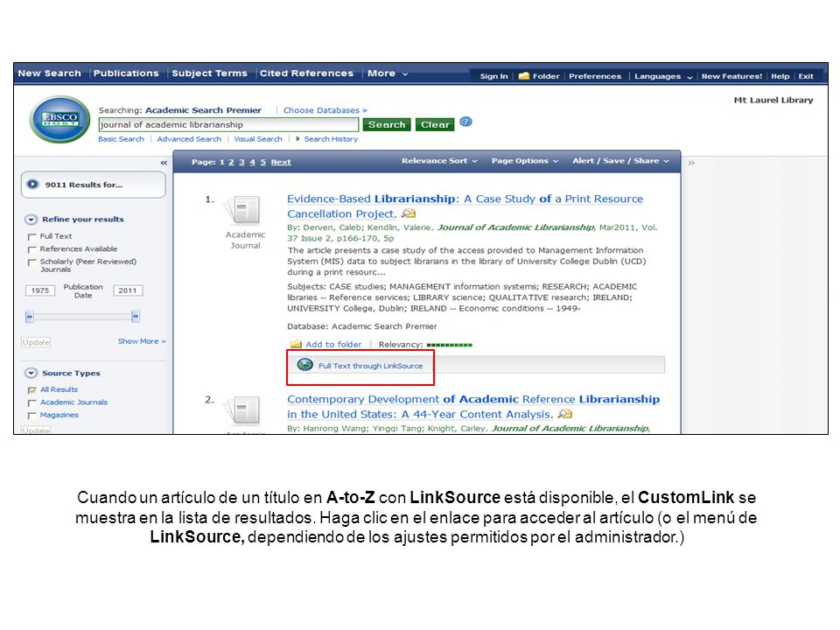Image resolution: width=840 pixels, height=630 pixels.
Task: Preview icon beside Cancellation Project title
Action: click(x=409, y=213)
